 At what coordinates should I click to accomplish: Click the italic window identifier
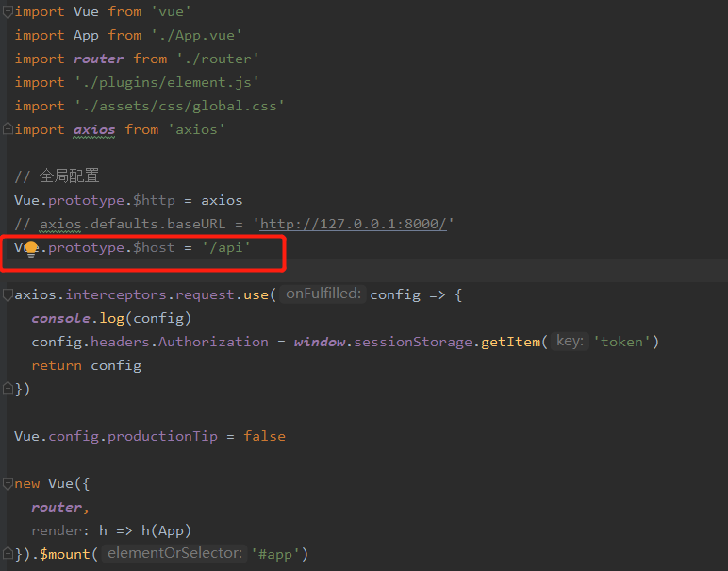[x=320, y=342]
